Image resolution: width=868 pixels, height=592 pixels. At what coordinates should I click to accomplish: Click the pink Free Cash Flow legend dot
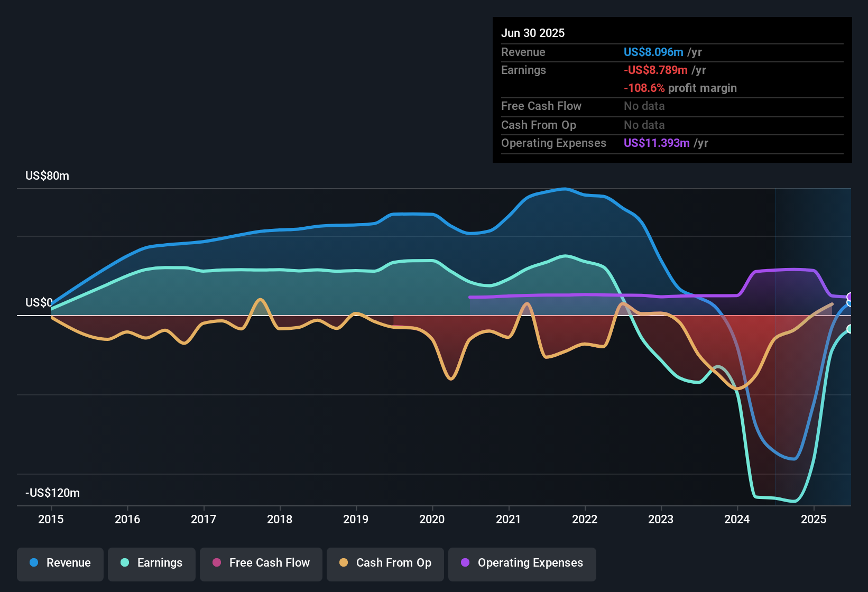217,563
